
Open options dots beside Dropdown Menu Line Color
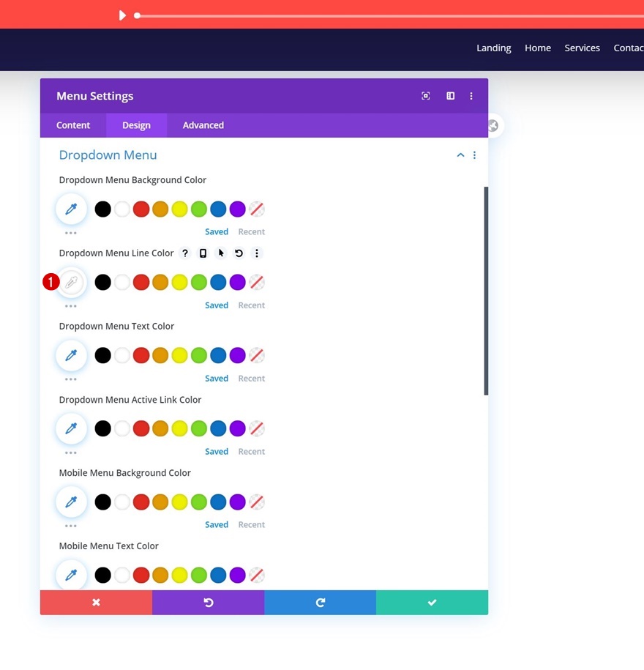(x=257, y=253)
